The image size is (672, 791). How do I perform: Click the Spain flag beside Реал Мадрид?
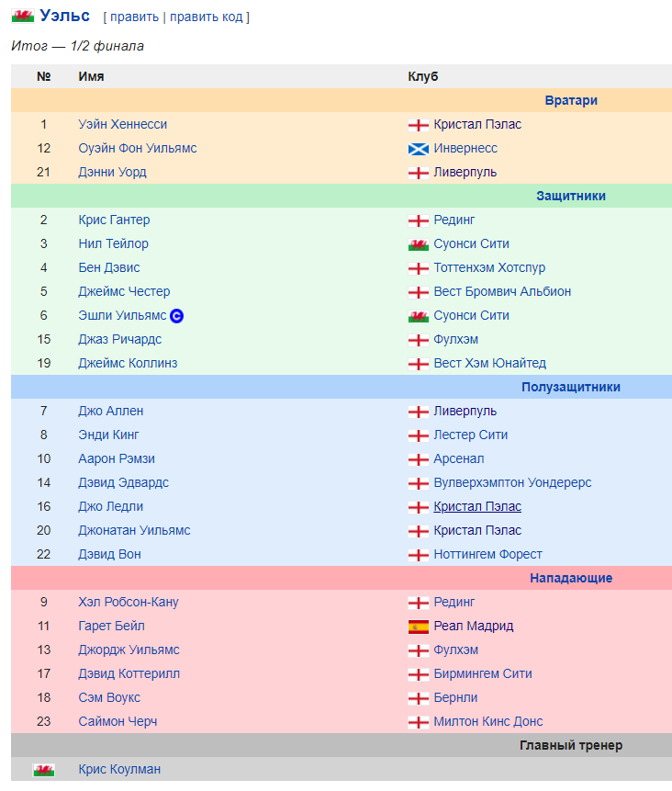coord(419,627)
